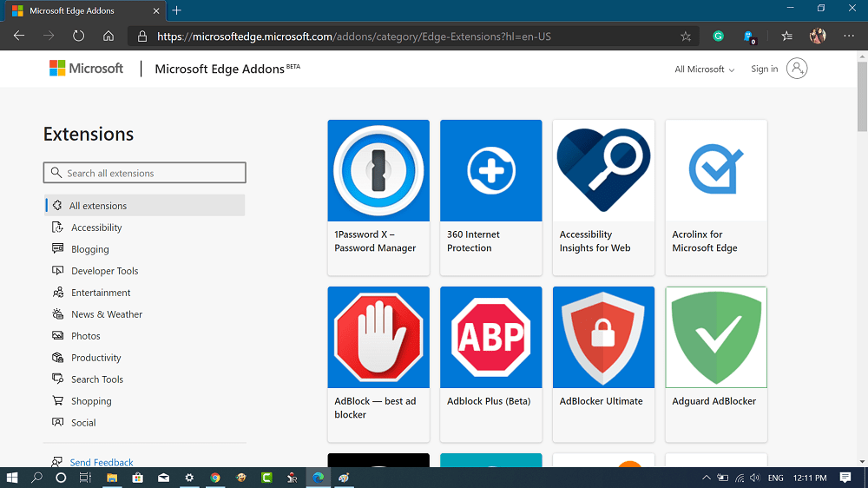Click the Sign in link

pyautogui.click(x=764, y=69)
